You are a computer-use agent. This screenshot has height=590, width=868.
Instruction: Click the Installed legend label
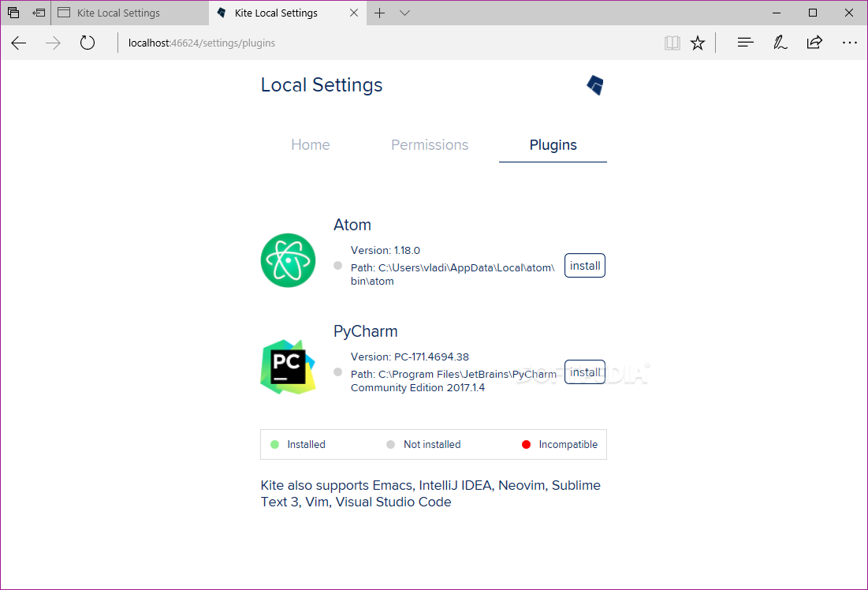(306, 444)
